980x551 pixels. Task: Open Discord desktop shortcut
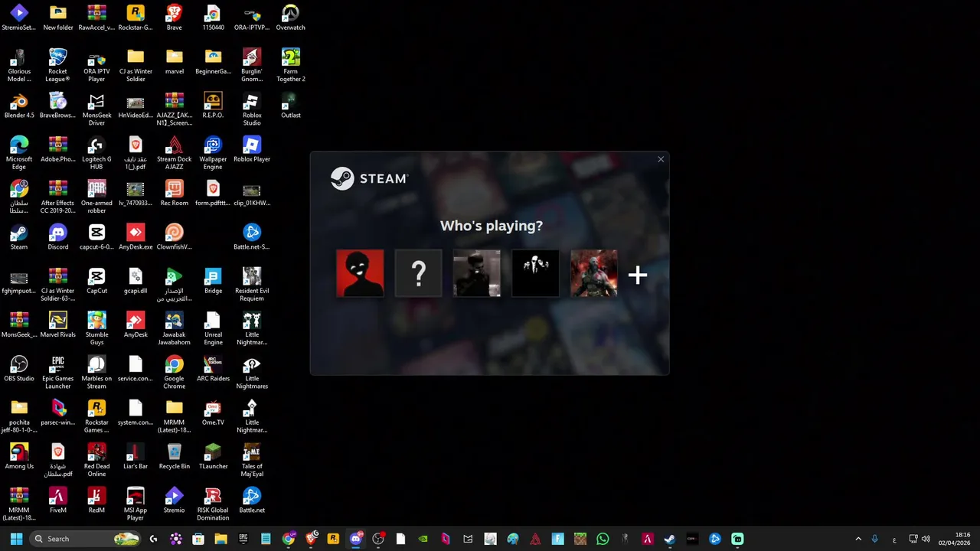point(58,237)
